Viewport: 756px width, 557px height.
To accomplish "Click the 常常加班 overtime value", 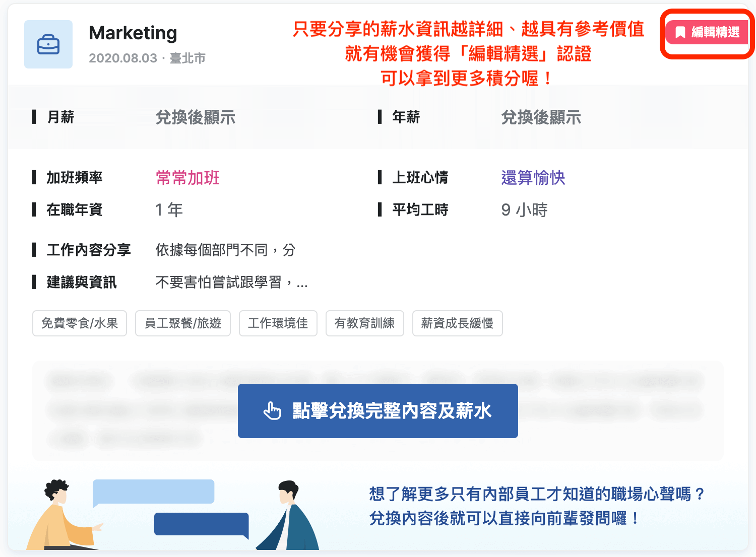I will [188, 178].
